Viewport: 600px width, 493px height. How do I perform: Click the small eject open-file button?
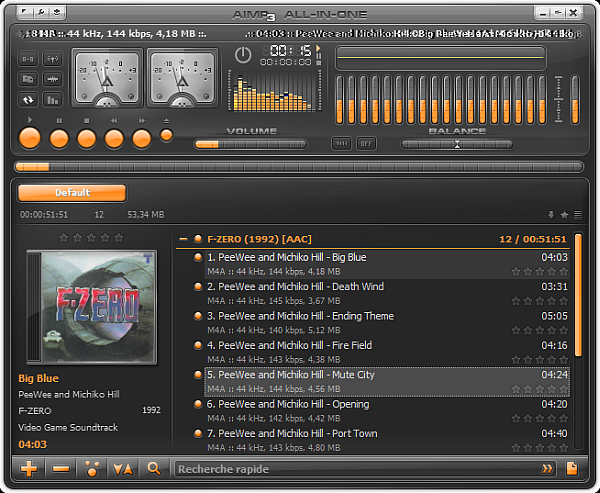click(166, 135)
